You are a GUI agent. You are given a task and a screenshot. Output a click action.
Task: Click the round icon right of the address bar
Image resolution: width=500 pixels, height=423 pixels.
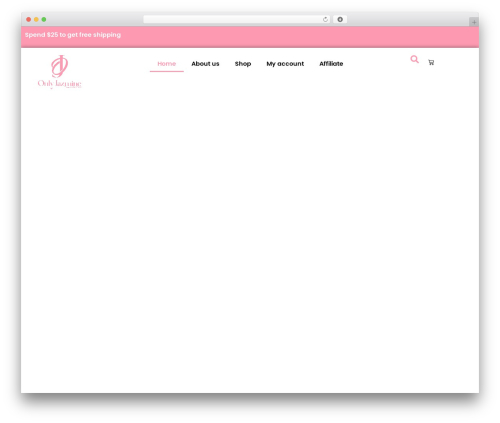[x=340, y=20]
